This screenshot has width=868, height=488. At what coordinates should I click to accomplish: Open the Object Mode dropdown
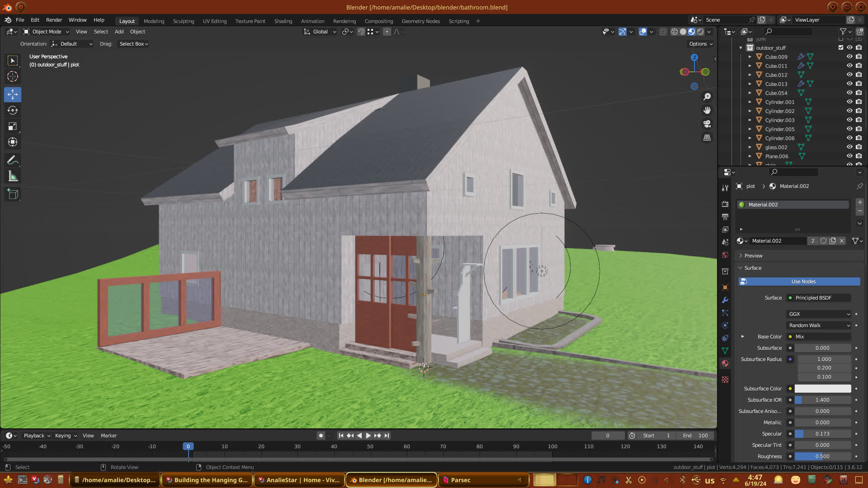point(46,32)
